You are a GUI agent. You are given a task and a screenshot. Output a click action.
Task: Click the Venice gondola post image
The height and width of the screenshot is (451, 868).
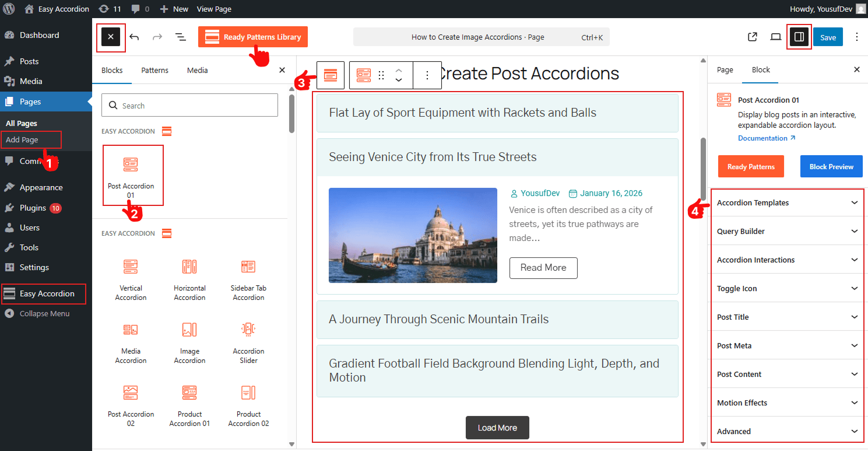tap(413, 235)
